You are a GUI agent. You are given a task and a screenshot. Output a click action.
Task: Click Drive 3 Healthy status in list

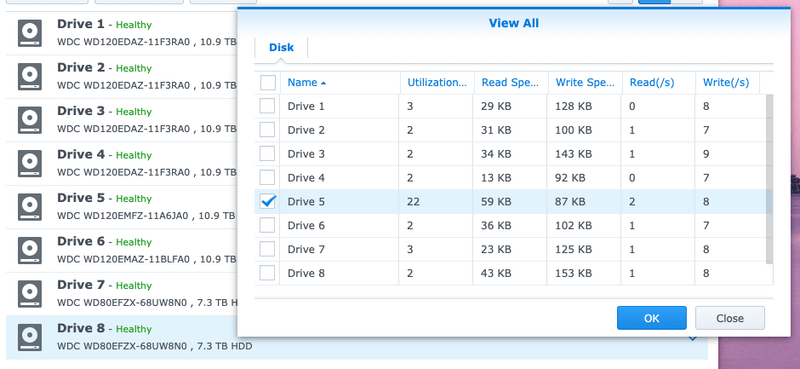click(134, 112)
